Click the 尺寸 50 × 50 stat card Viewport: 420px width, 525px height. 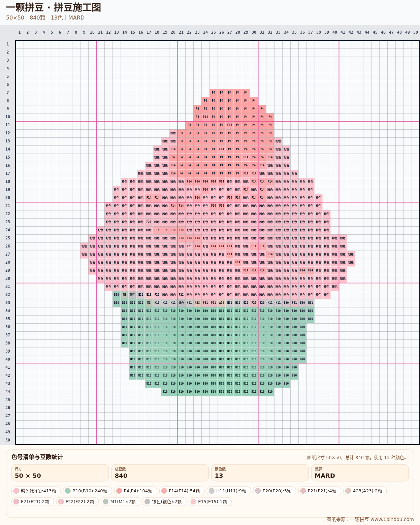point(60,473)
